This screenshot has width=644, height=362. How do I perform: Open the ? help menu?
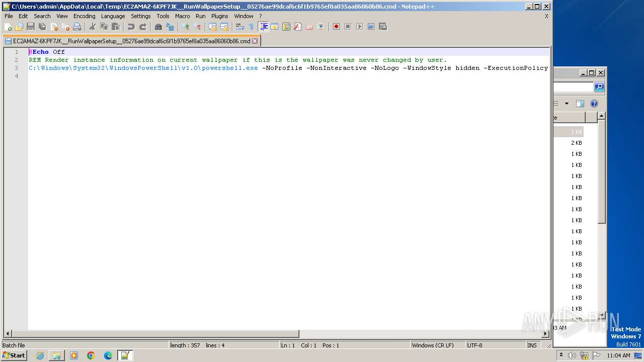[261, 16]
